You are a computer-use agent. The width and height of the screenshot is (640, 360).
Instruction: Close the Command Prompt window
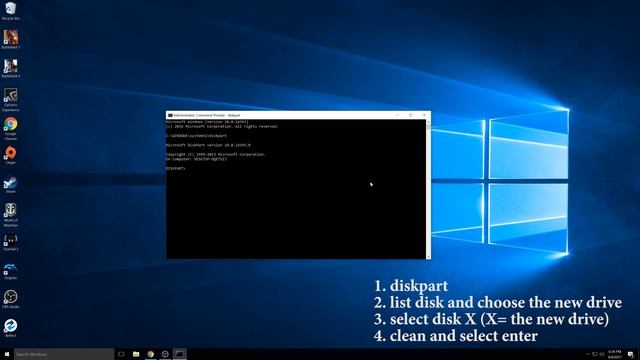pos(424,115)
